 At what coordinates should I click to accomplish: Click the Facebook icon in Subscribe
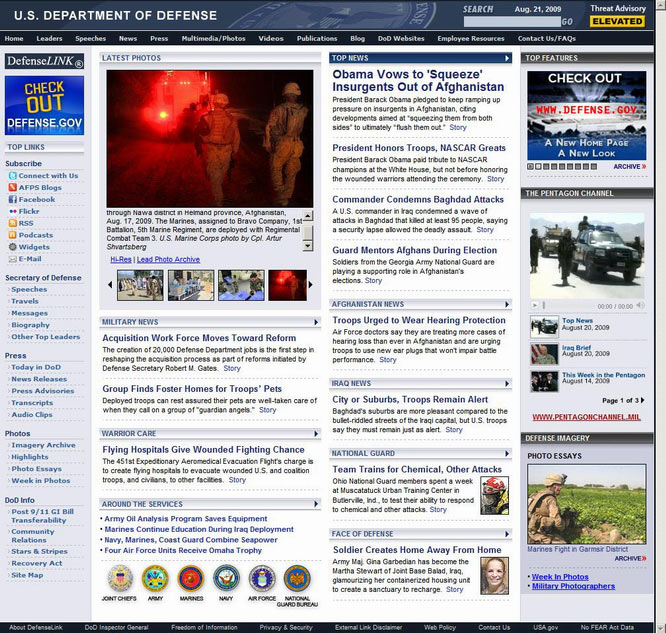(13, 199)
